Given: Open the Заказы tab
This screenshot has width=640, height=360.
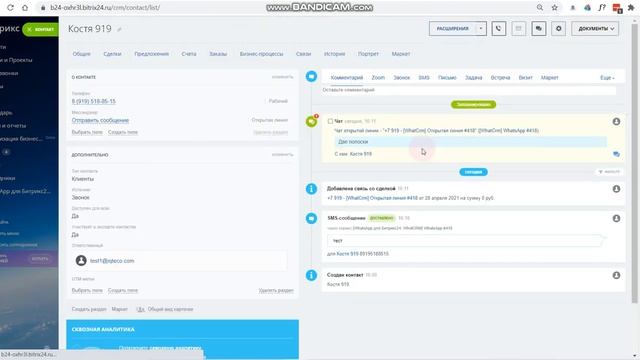Looking at the screenshot, I should click(218, 54).
